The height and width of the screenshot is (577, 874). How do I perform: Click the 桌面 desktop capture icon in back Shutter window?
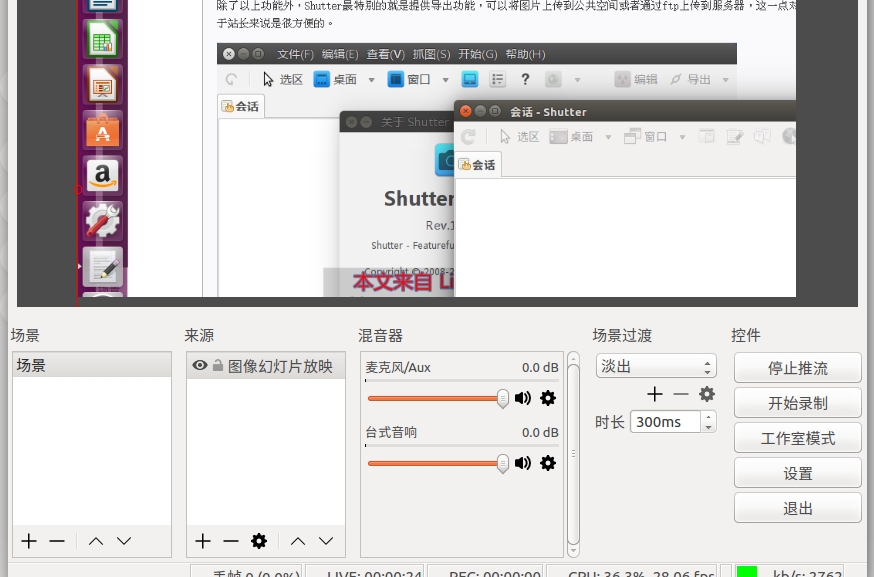(322, 80)
